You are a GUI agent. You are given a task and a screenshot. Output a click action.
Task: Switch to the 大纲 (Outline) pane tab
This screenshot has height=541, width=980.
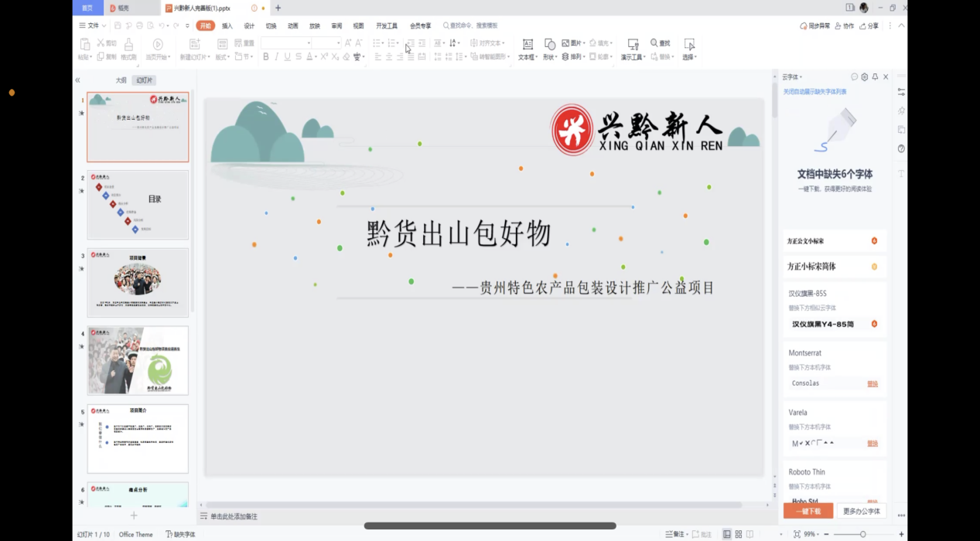point(121,80)
